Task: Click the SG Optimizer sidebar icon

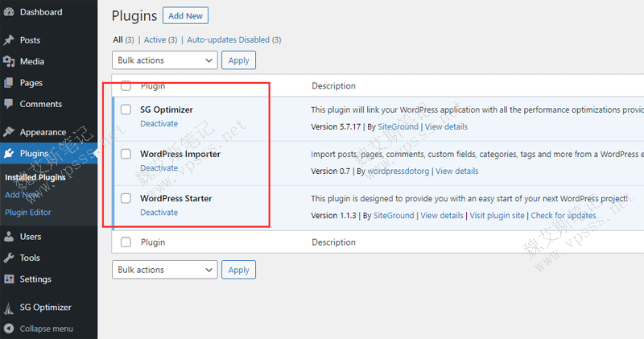Action: [x=9, y=308]
